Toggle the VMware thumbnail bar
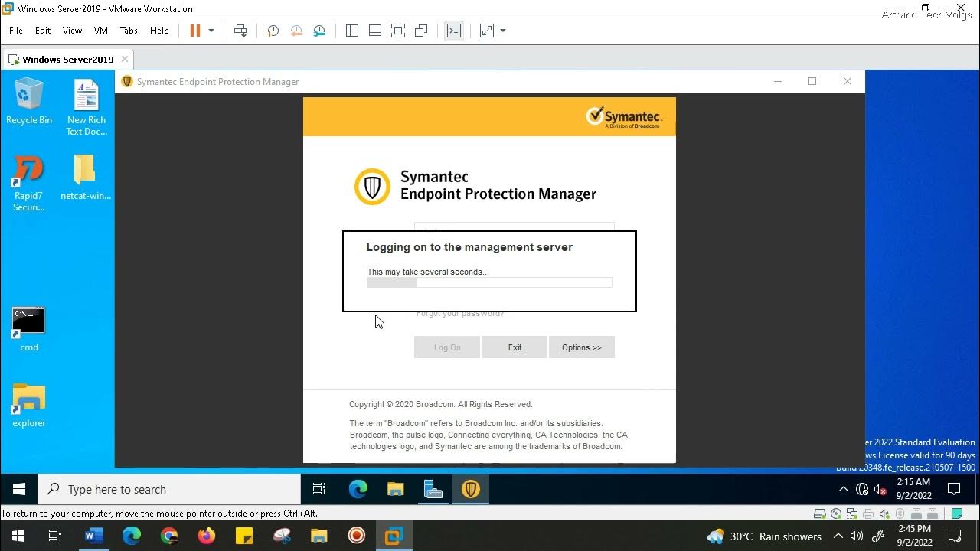 (375, 31)
